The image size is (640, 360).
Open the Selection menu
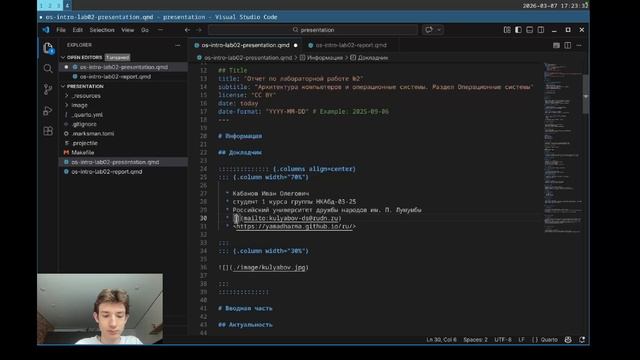(102, 30)
